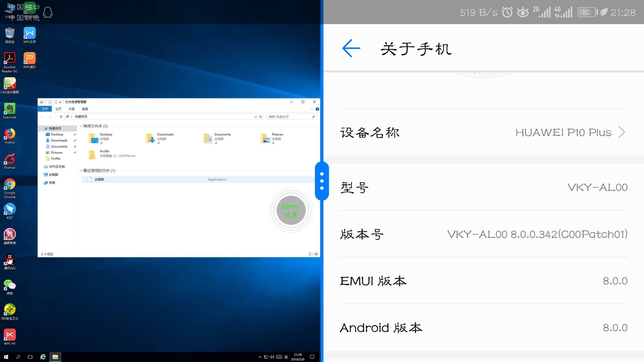Click the taskbar search icon
Viewport: 644px width, 362px height.
coord(18,357)
